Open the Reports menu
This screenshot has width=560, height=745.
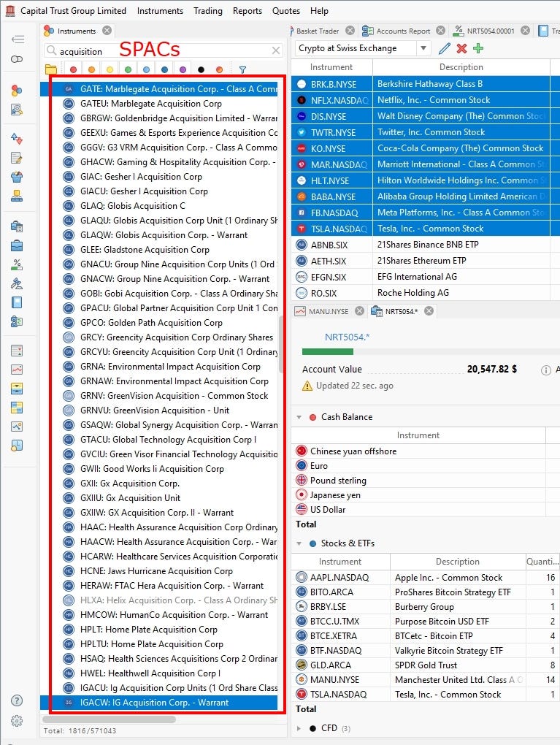click(248, 10)
